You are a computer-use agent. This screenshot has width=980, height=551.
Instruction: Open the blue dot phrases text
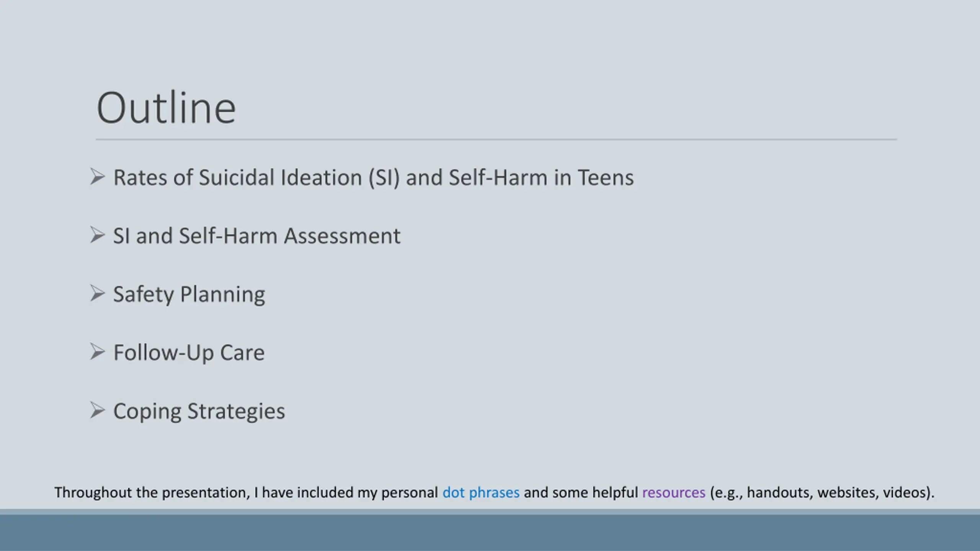(x=481, y=493)
